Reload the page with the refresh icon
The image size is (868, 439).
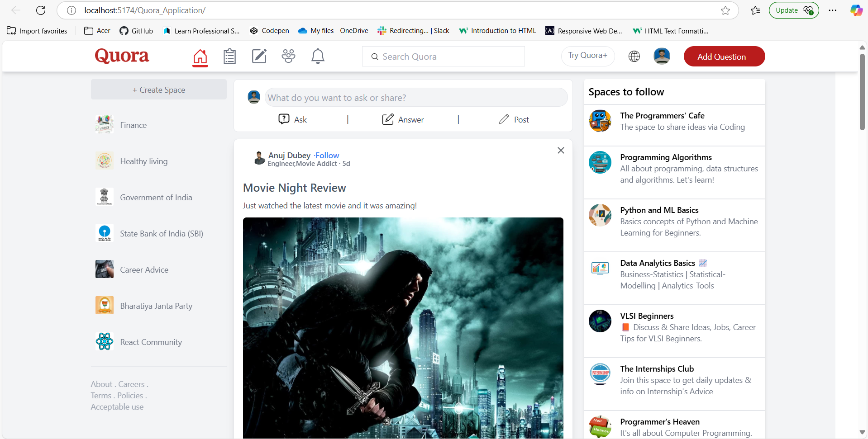[41, 10]
